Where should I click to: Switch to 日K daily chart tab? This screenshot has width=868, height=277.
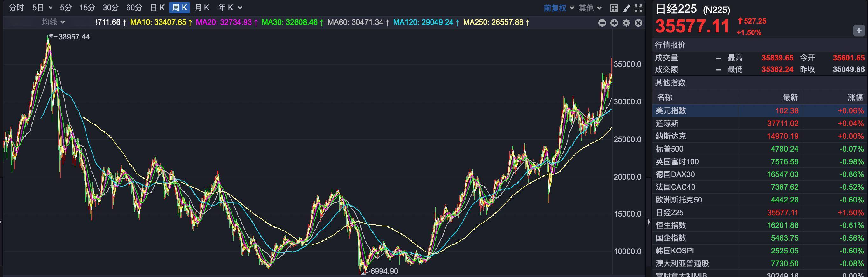click(157, 8)
